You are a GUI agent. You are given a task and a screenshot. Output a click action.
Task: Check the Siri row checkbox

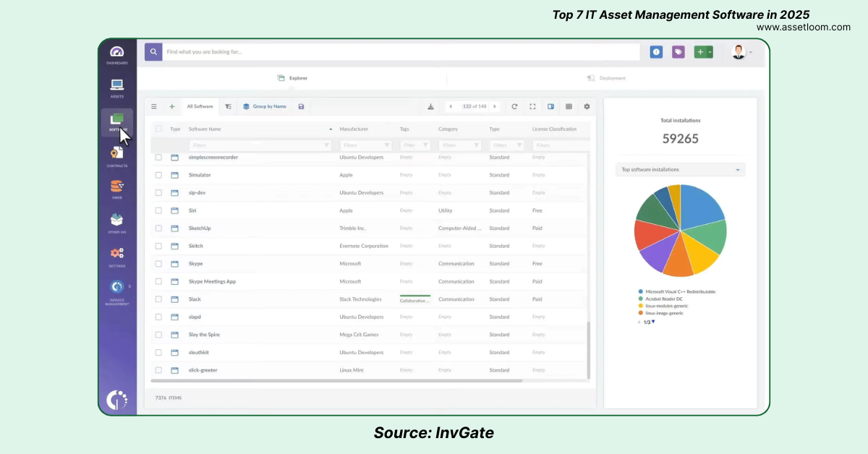(158, 210)
